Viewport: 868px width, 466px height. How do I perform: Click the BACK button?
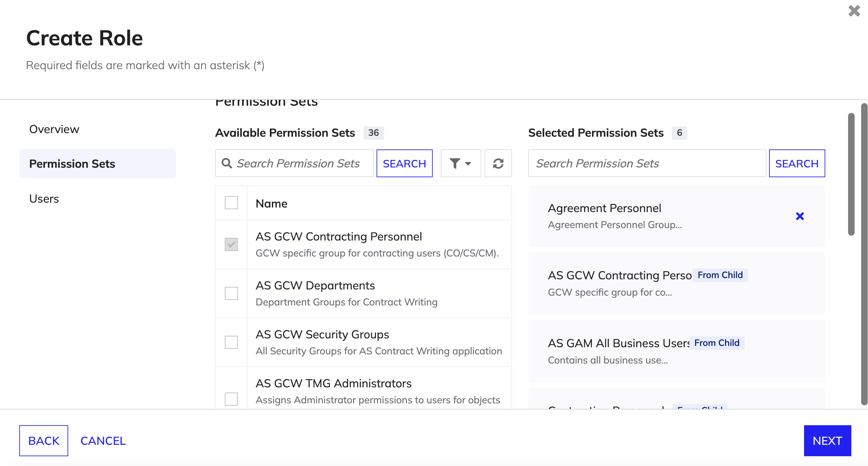point(44,441)
